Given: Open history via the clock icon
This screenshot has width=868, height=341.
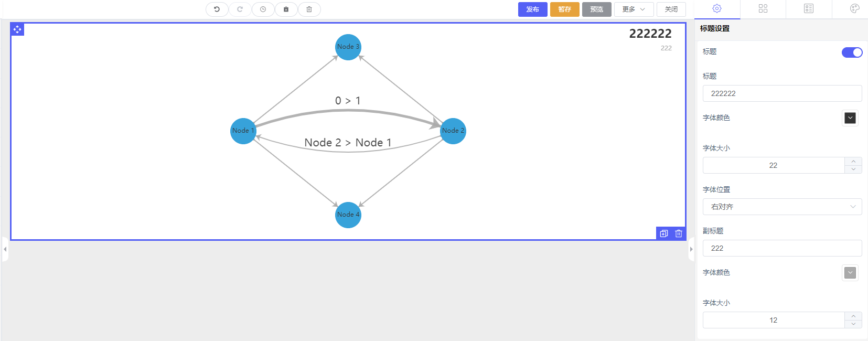Looking at the screenshot, I should (x=263, y=9).
